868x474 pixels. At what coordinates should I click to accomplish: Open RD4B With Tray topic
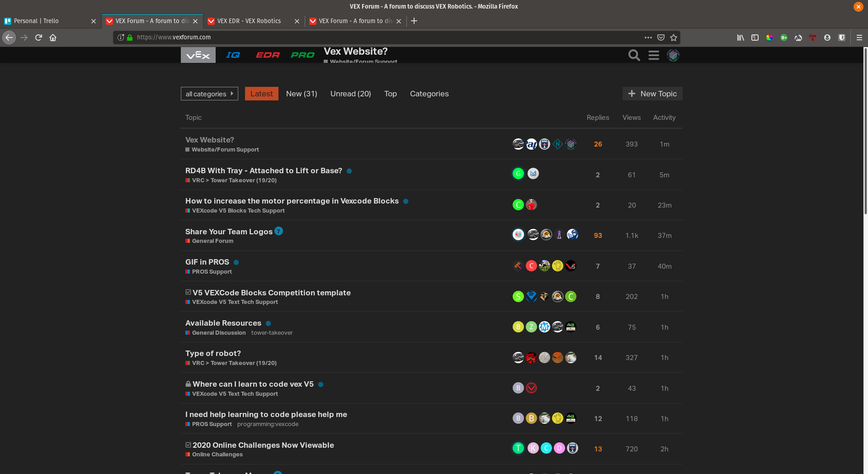[264, 171]
